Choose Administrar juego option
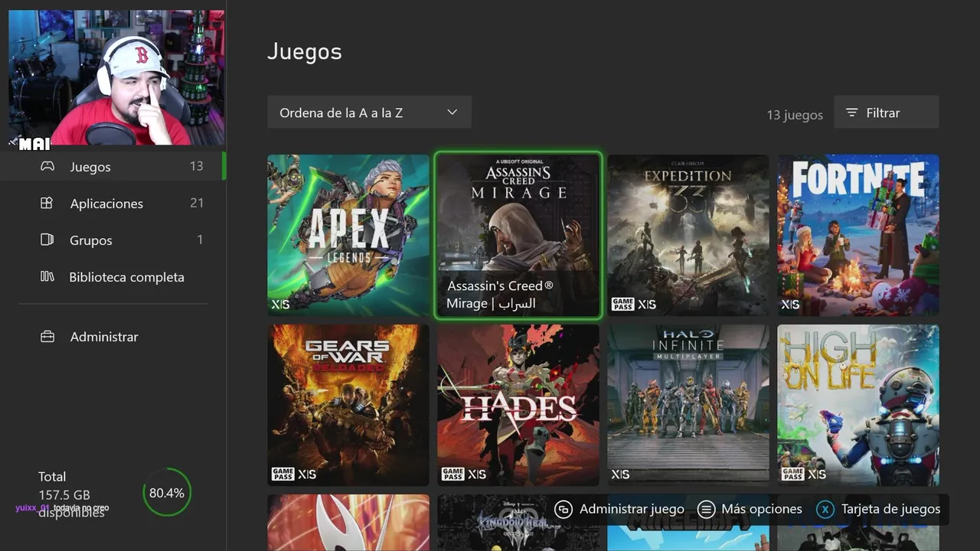The image size is (980, 551). click(619, 510)
